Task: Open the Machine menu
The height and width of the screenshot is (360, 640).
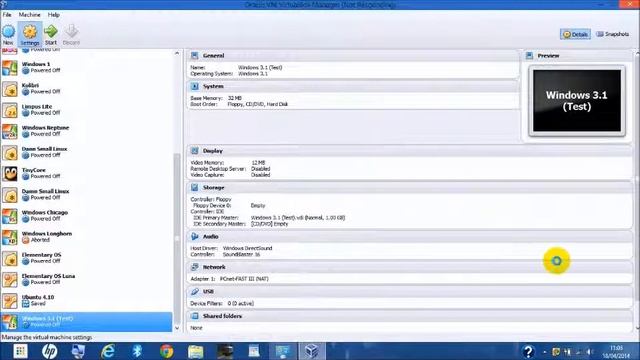Action: 30,15
